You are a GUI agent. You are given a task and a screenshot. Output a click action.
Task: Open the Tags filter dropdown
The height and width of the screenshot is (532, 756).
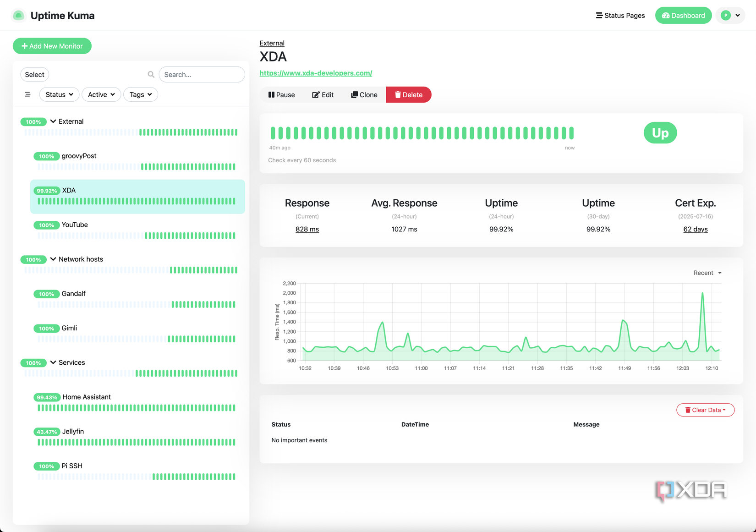point(140,94)
